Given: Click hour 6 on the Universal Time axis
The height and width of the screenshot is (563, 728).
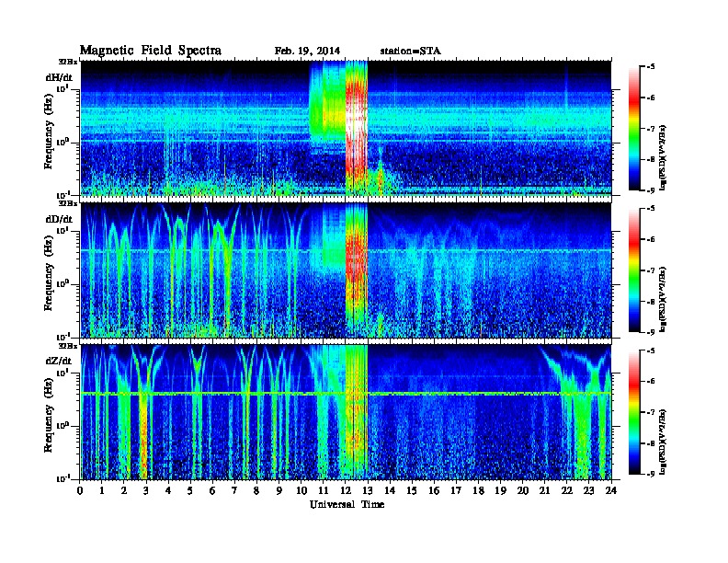Looking at the screenshot, I should 212,491.
